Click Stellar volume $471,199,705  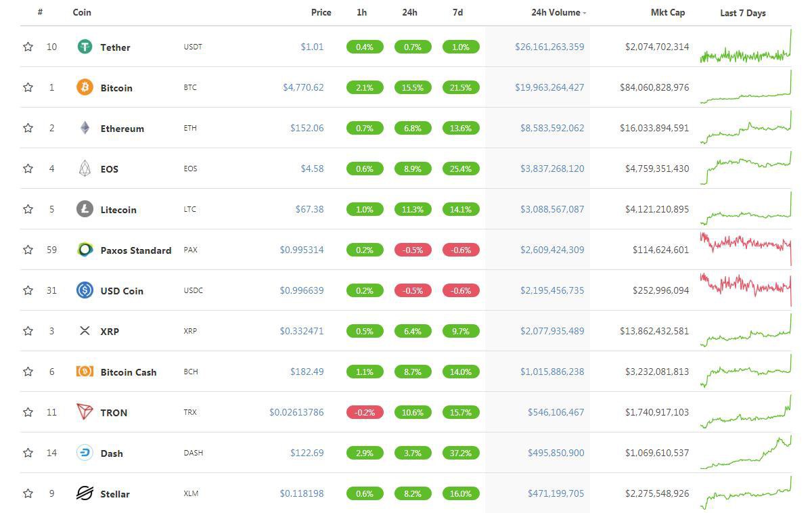pyautogui.click(x=556, y=493)
